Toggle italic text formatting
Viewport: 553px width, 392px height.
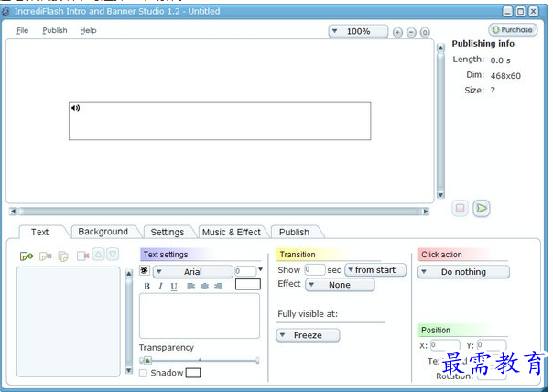pos(160,286)
